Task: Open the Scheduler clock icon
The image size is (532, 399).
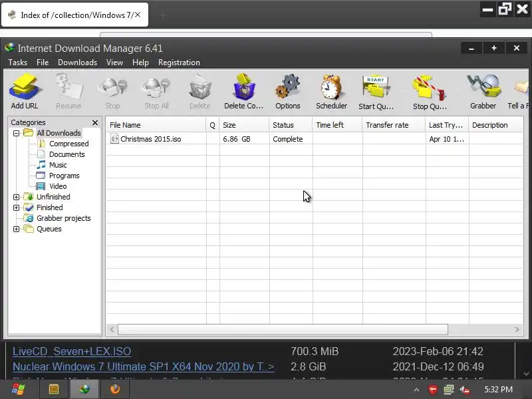Action: (331, 91)
